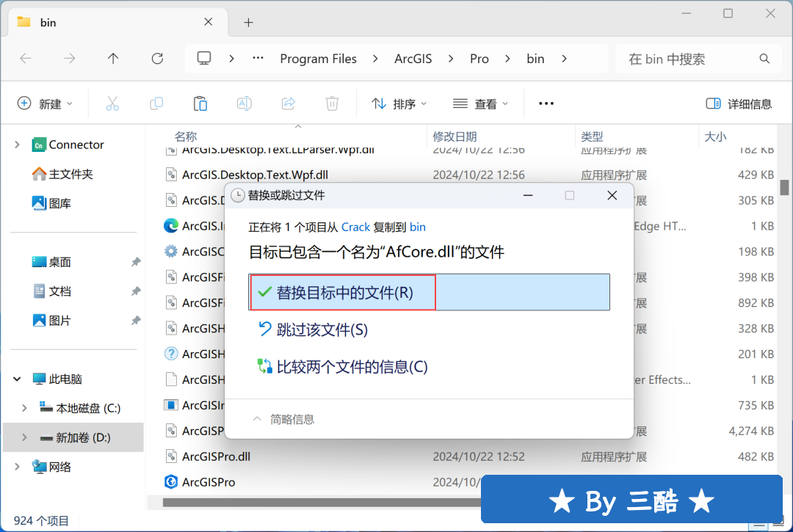Expand the Local Disk (C:) node
793x532 pixels.
(24, 408)
